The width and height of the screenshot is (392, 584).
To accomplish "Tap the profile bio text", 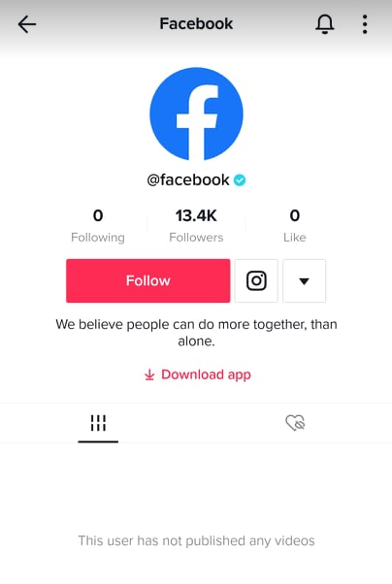I will pyautogui.click(x=196, y=333).
